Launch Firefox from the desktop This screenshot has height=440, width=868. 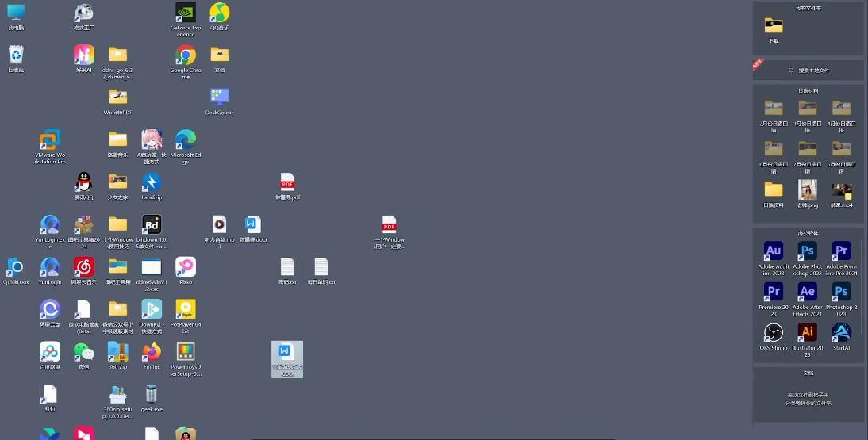(152, 352)
